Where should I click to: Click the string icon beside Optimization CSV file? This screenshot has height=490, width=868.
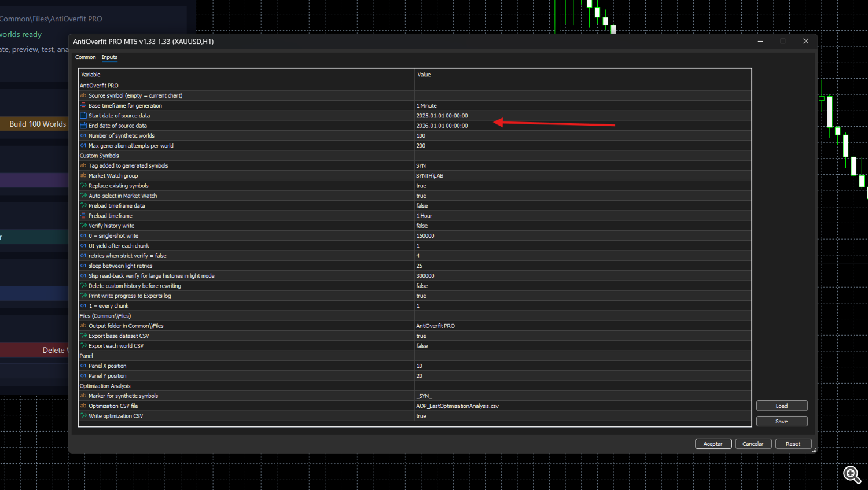tap(83, 406)
